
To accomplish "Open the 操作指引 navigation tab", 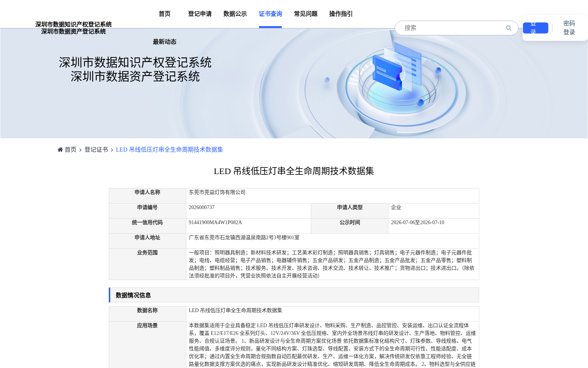I will point(341,14).
